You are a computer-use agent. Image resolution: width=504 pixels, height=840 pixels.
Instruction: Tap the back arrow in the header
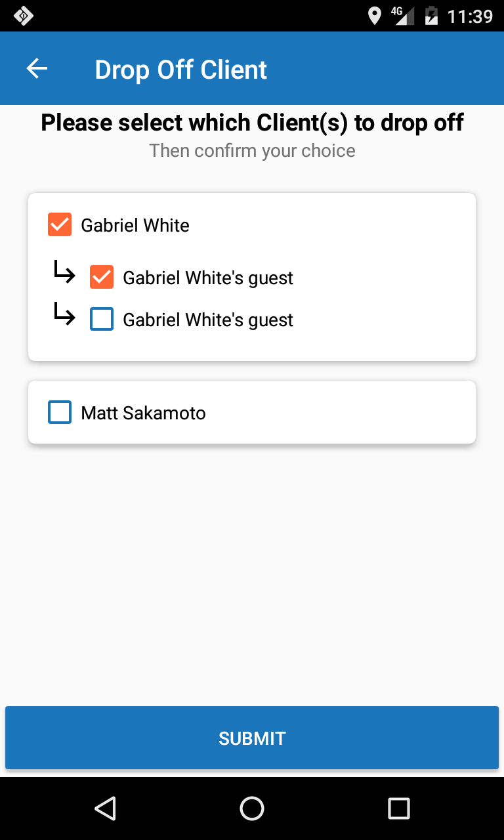37,69
